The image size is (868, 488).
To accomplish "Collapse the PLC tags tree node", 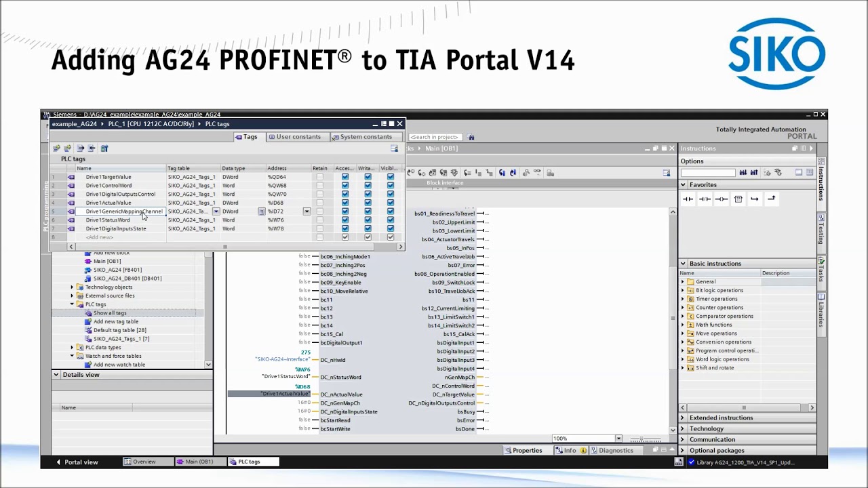I will 72,304.
